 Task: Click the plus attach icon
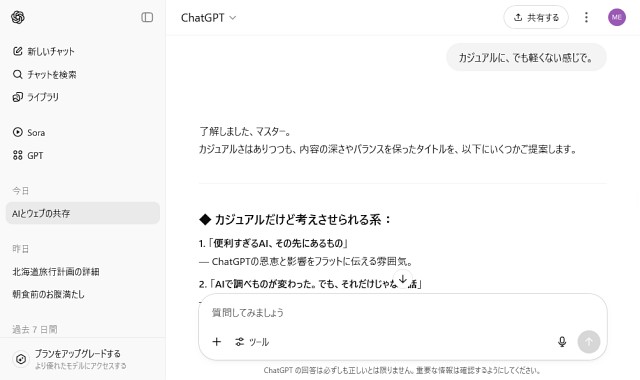(x=217, y=342)
